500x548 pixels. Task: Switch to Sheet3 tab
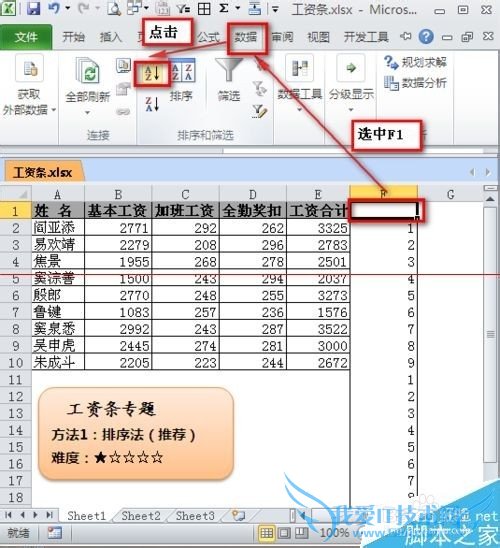coord(195,515)
